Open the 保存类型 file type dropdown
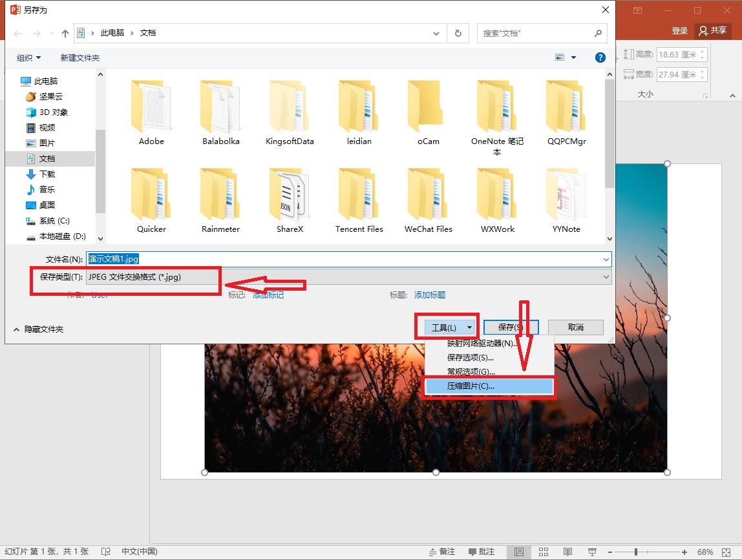Viewport: 742px width, 560px height. (x=349, y=277)
